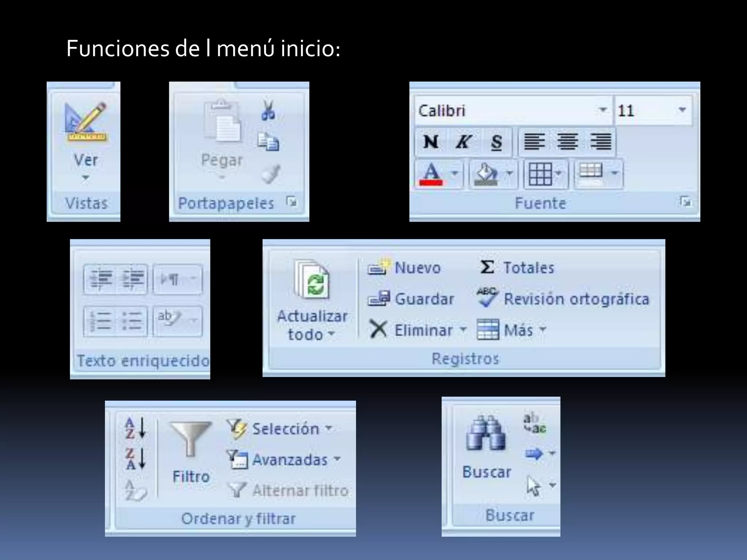Click the Guardar record button
Image resolution: width=747 pixels, height=560 pixels.
(411, 299)
